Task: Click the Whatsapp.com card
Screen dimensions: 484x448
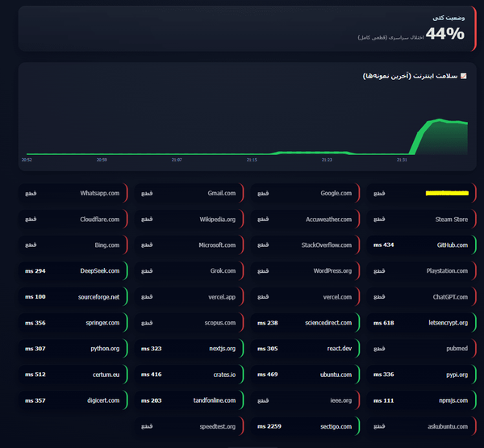Action: 73,193
